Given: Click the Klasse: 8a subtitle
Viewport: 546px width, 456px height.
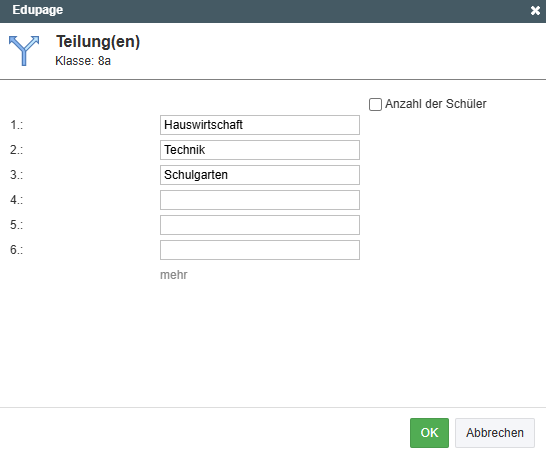Looking at the screenshot, I should coord(83,61).
